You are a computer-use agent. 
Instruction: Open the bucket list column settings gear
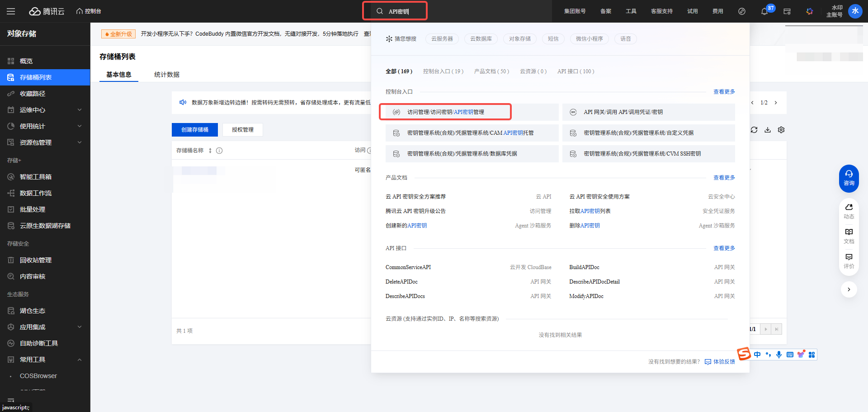[x=781, y=130]
